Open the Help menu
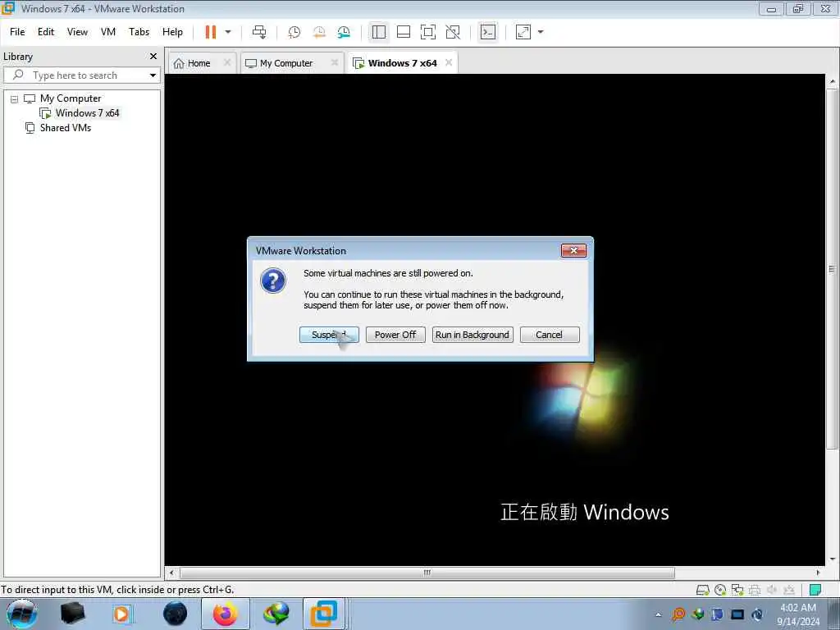Viewport: 840px width, 630px height. tap(172, 32)
